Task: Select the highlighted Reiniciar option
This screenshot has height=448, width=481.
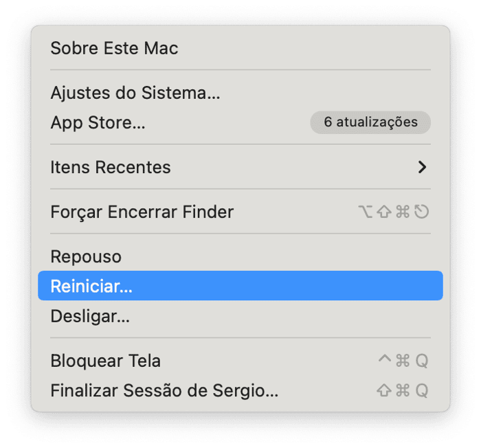Action: (x=91, y=286)
